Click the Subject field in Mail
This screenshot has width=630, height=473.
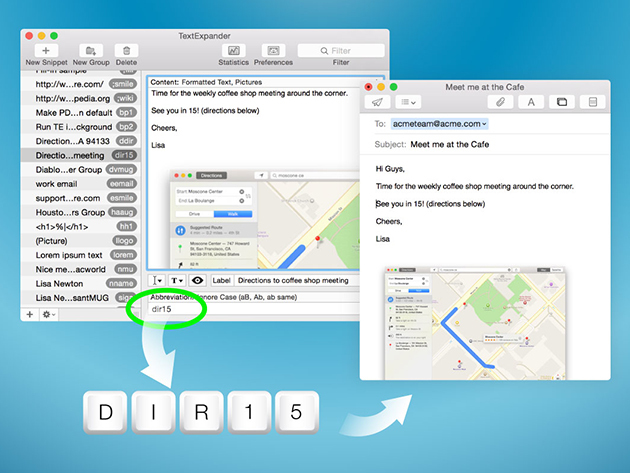point(480,145)
